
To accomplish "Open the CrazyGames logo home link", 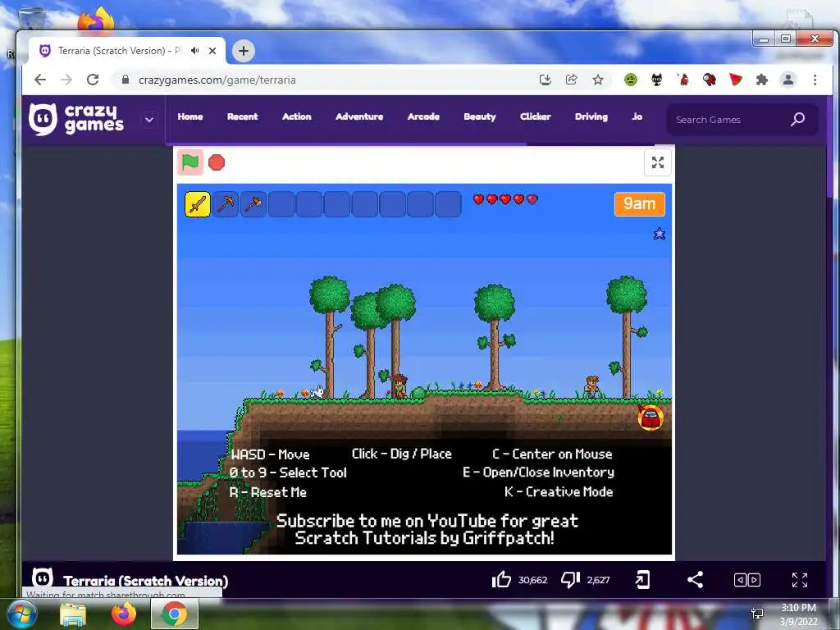I will pyautogui.click(x=76, y=119).
